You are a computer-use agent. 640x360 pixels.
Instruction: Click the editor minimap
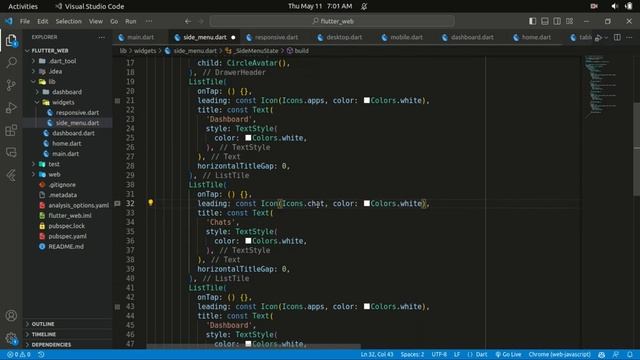(606, 86)
